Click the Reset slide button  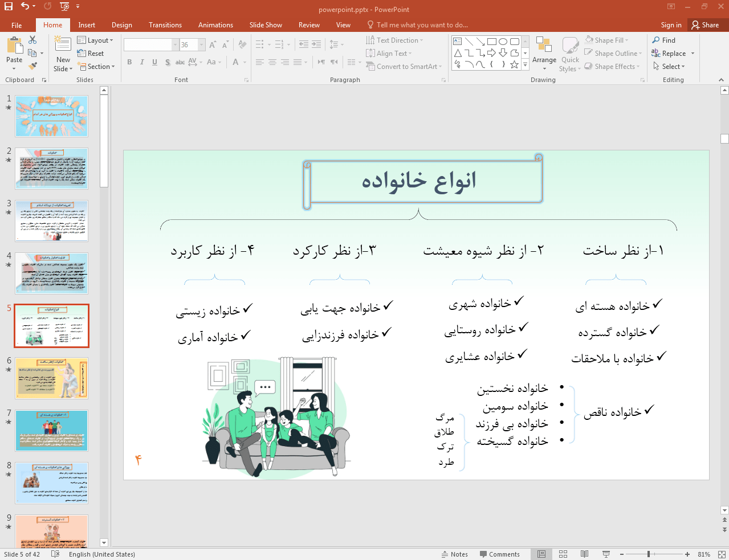91,54
